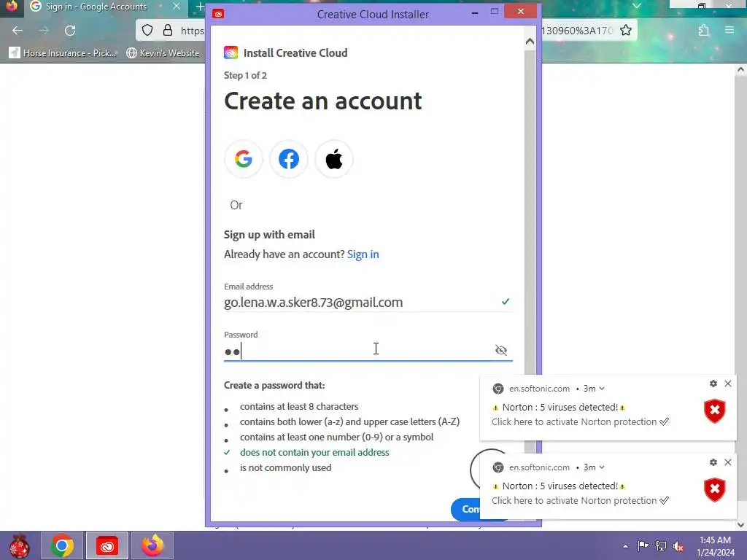
Task: Select the Sign in - Google Accounts tab
Action: (x=106, y=7)
